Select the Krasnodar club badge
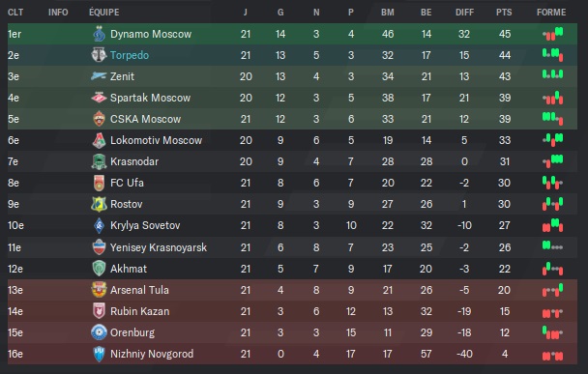588x374 pixels. pos(99,161)
